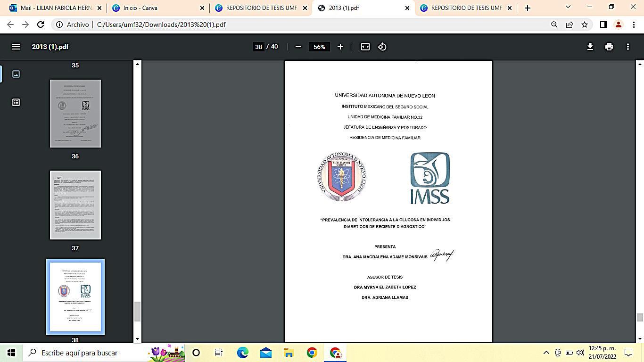Click the thesis title PREVALENCIA DE INTOLERANCIA text
Image resolution: width=644 pixels, height=362 pixels.
(x=385, y=223)
